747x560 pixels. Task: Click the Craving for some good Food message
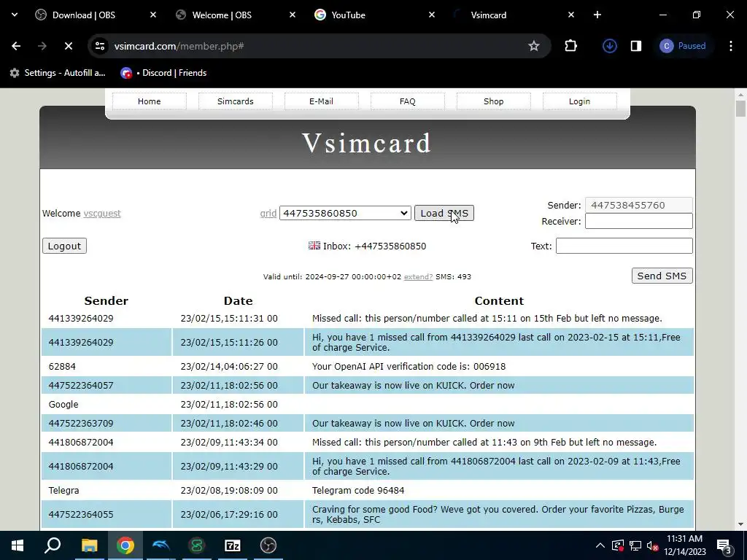click(x=499, y=514)
